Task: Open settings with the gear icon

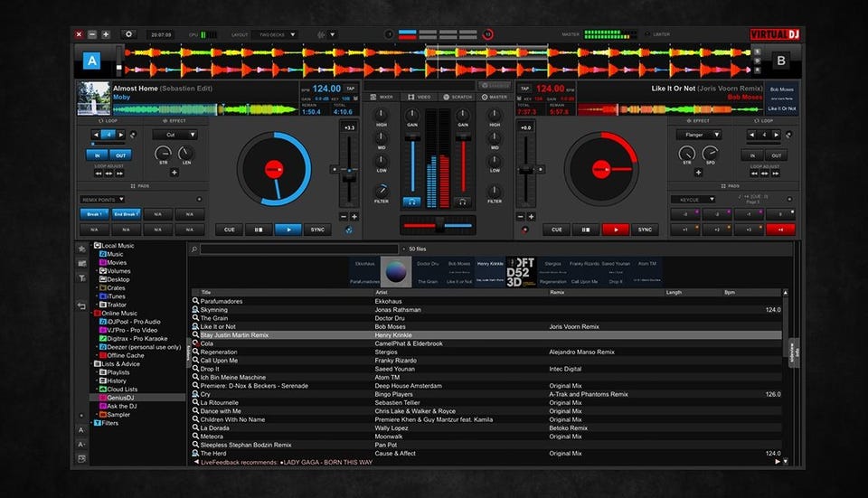Action: click(128, 34)
